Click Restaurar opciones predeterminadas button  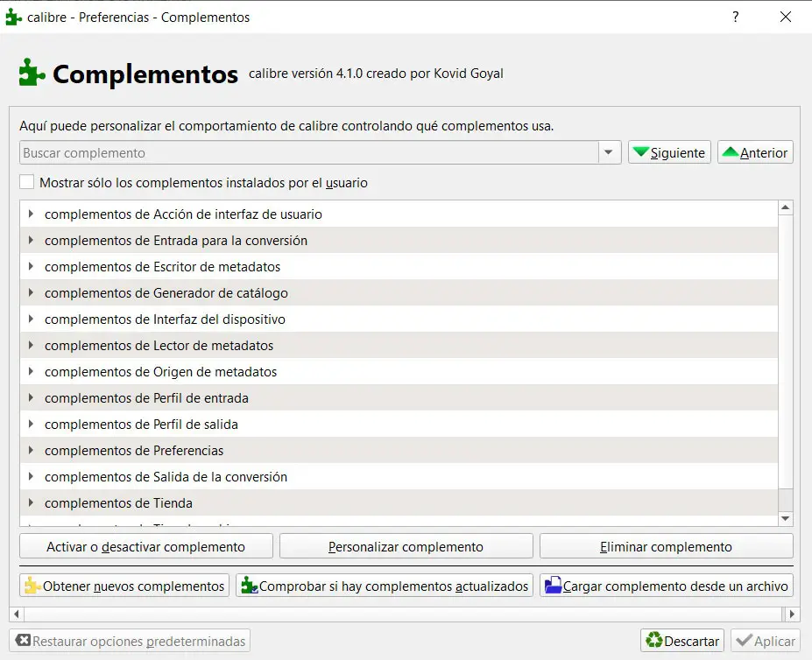point(130,641)
